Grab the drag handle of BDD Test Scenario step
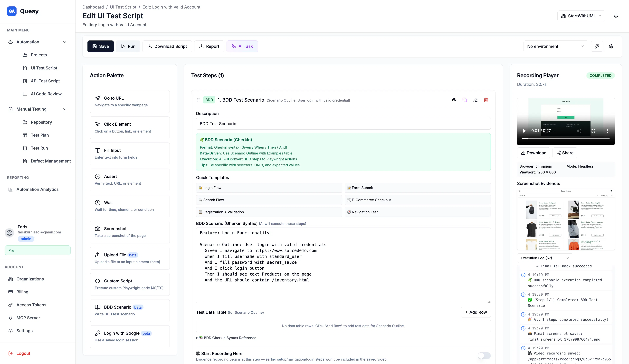This screenshot has height=364, width=629. [x=198, y=100]
